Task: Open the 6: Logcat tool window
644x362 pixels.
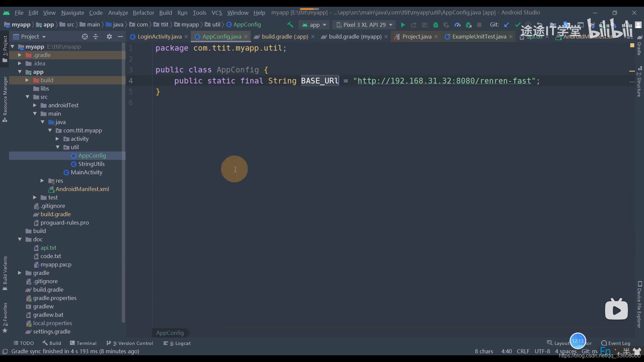Action: pos(177,343)
